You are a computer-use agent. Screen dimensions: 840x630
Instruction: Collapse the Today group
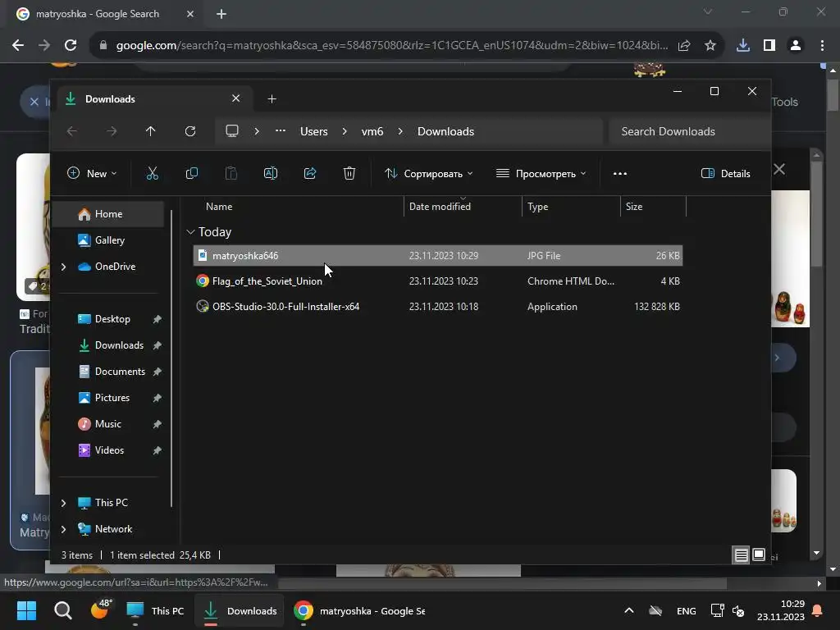click(190, 232)
